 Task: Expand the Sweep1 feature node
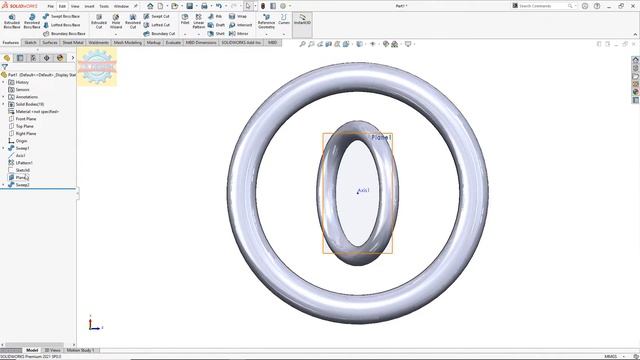4,148
